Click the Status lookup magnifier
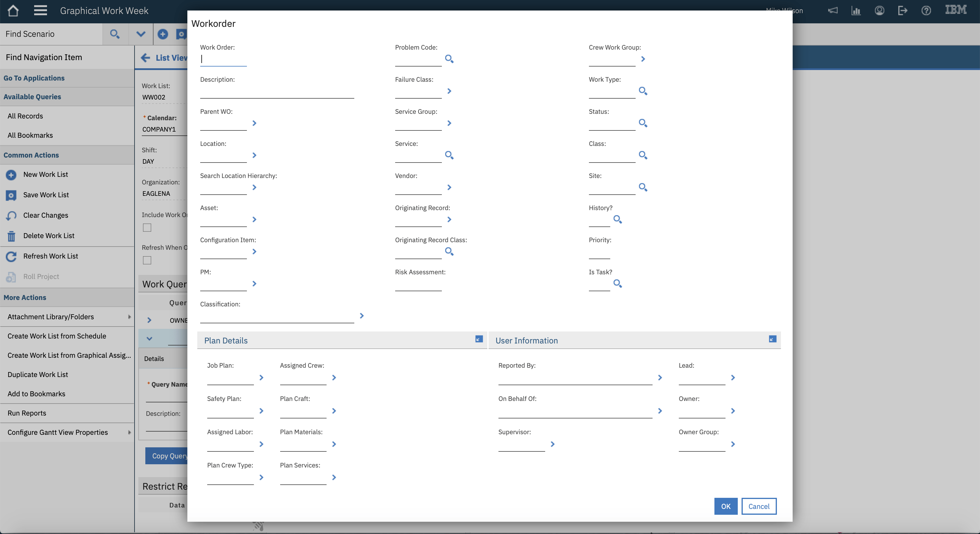The image size is (980, 534). [x=643, y=123]
